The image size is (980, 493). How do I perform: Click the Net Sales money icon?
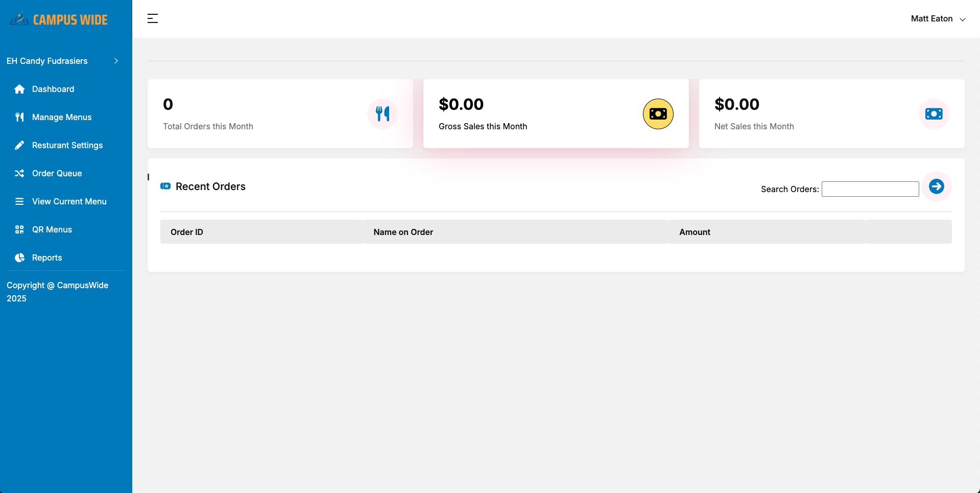coord(934,114)
